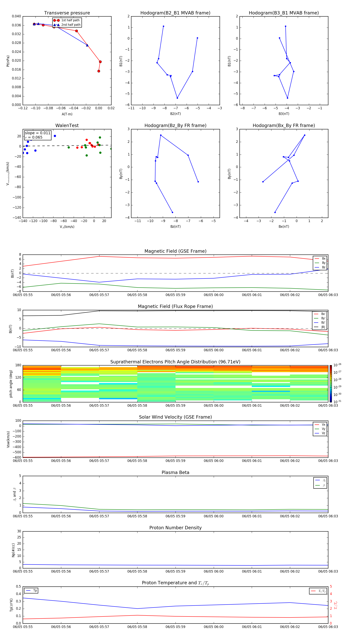The height and width of the screenshot is (644, 351).
Task: Click the 'B2(nT)' x-axis label
Action: 175,114
